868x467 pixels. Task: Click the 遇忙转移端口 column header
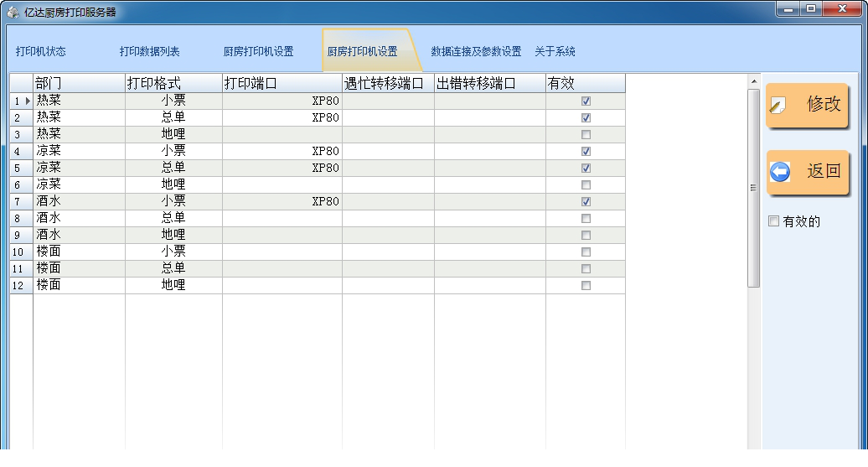click(x=388, y=83)
